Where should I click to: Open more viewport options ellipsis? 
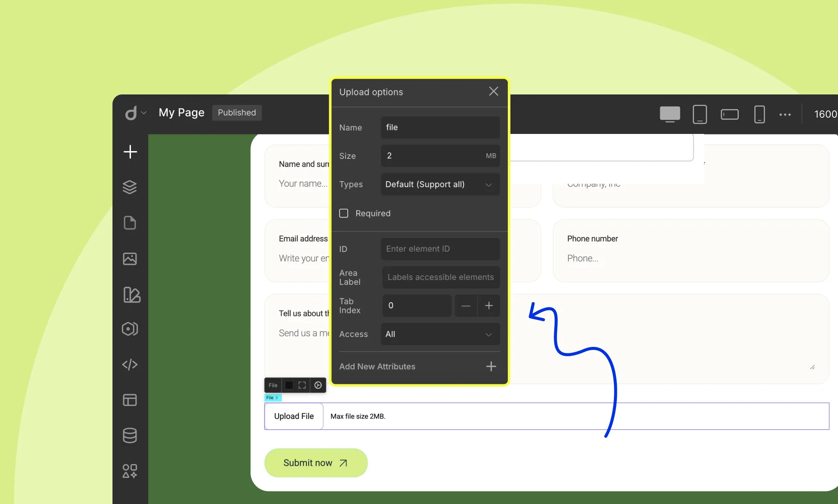click(785, 115)
